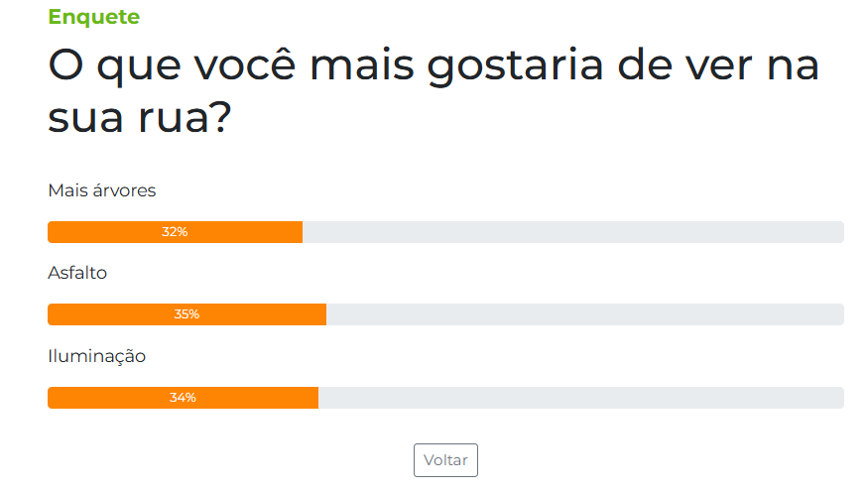Click the word 'gostaria' in the title

[x=516, y=67]
